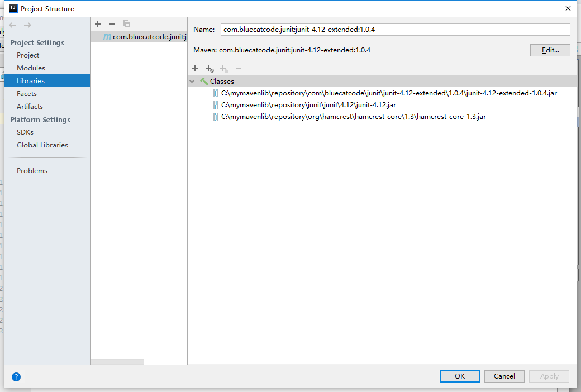Click the Project Settings heading

37,42
